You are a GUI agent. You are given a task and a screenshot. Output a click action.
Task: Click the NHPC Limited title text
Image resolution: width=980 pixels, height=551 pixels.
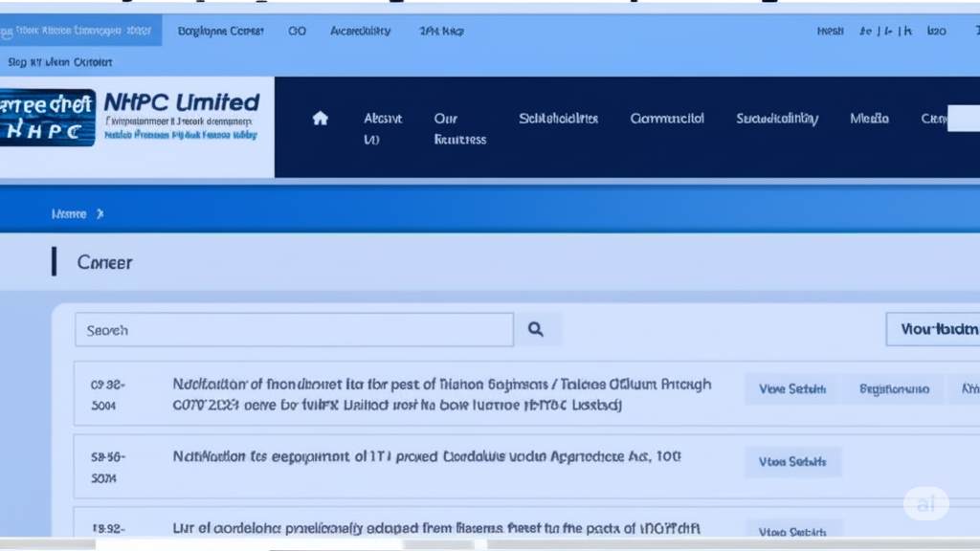pyautogui.click(x=181, y=101)
